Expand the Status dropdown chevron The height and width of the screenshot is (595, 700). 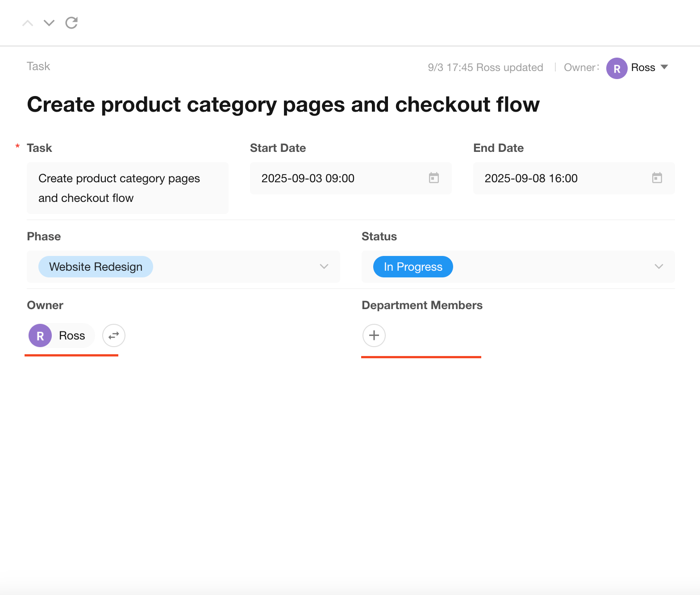658,267
